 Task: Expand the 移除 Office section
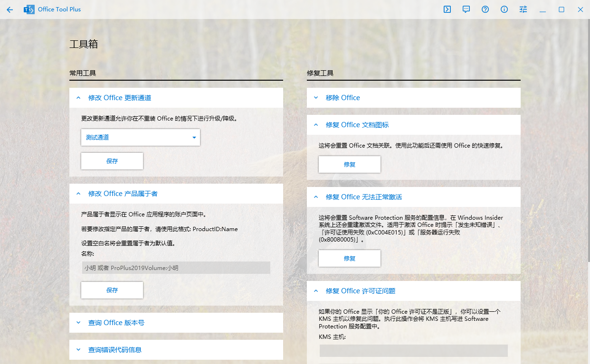pos(316,98)
